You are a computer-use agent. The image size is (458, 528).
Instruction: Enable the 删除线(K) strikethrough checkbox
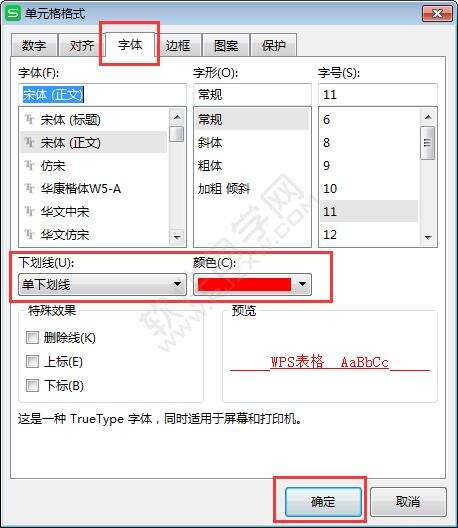pos(32,337)
